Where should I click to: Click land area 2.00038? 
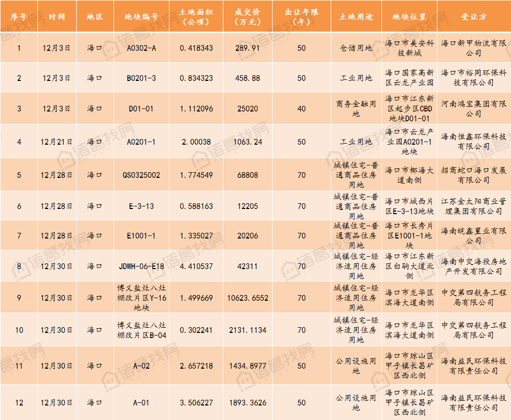click(196, 142)
